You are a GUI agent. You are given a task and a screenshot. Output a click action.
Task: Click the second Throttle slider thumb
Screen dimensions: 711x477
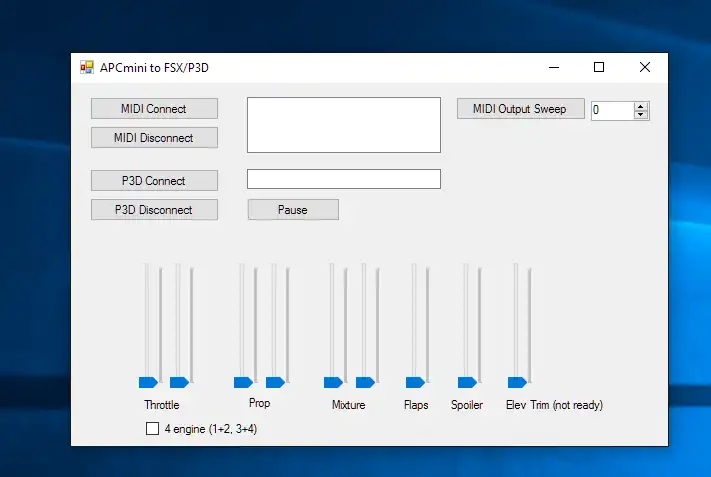(180, 383)
